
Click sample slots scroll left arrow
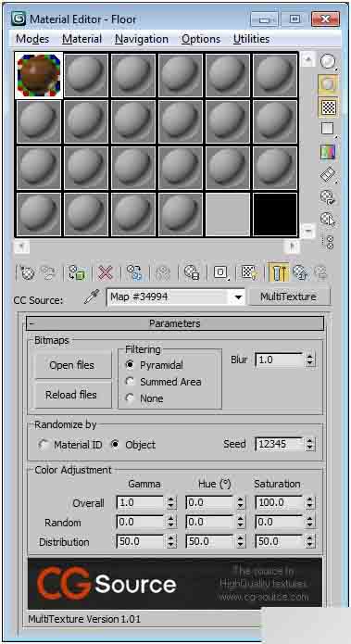pyautogui.click(x=22, y=246)
